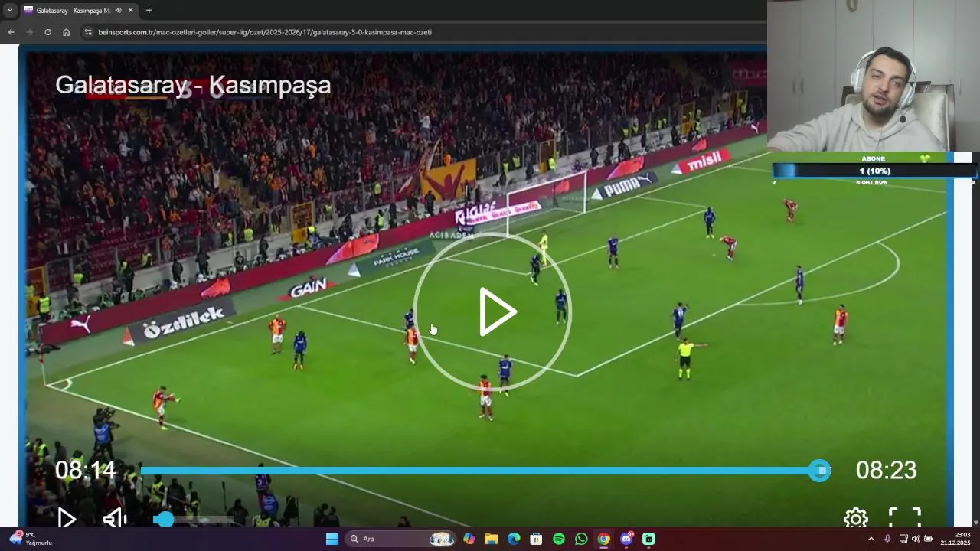Open the green streaming app in taskbar
Viewport: 980px width, 551px height.
[x=648, y=539]
